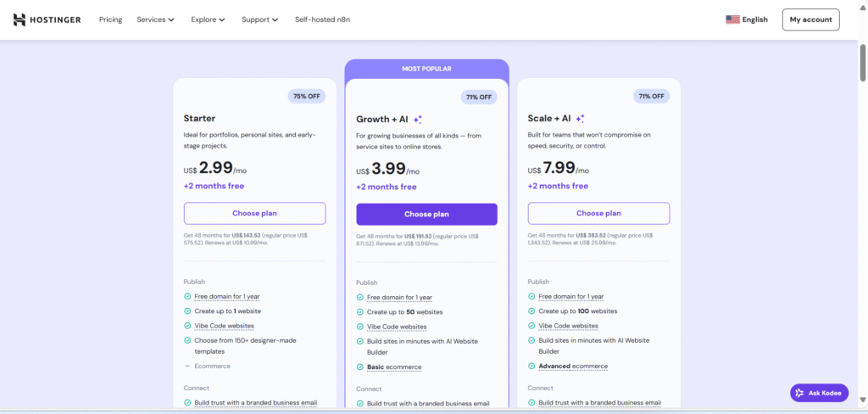Go to the Pricing page
The width and height of the screenshot is (868, 414).
tap(110, 20)
